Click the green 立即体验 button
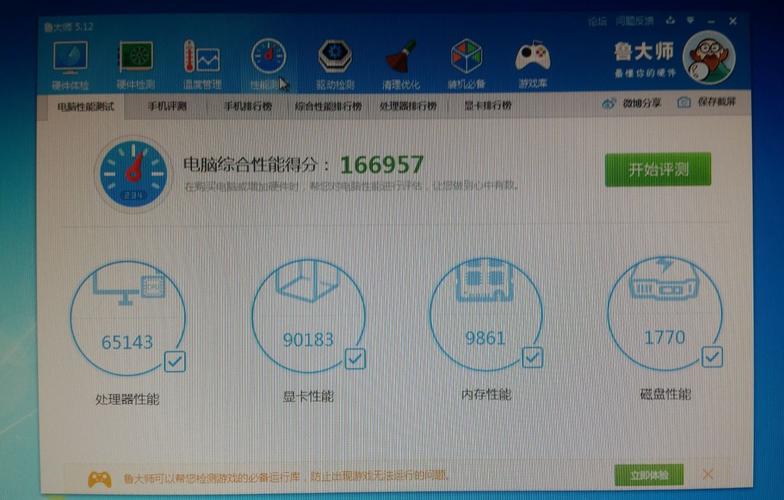Viewport: 784px width, 500px height. click(649, 475)
